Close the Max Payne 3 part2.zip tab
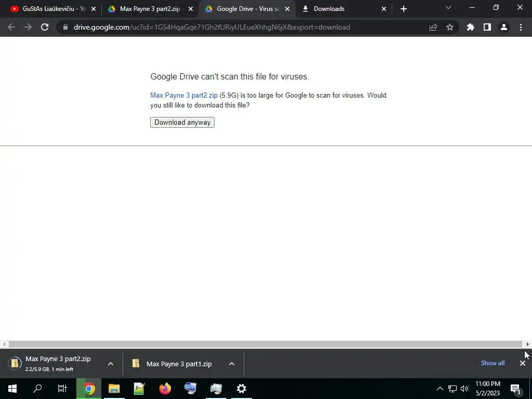This screenshot has height=399, width=532. coord(191,9)
